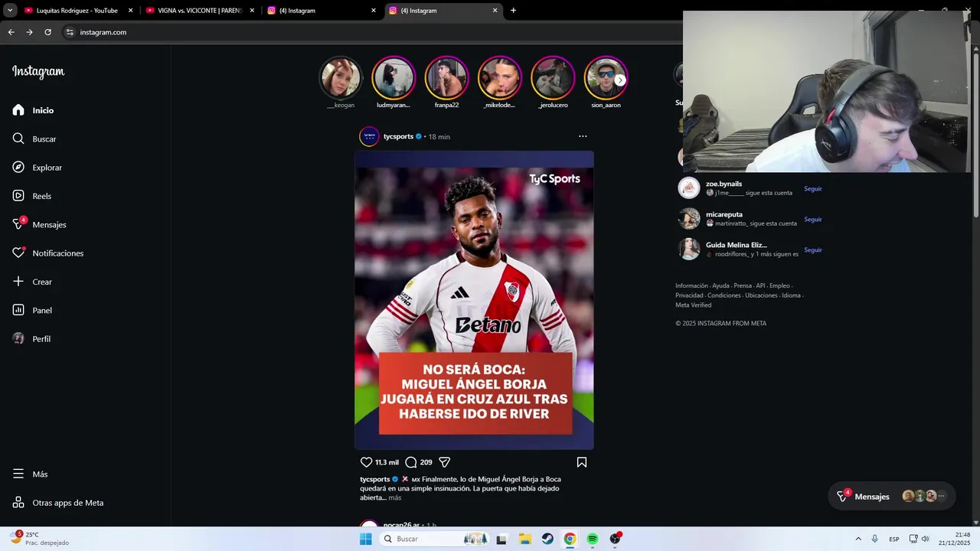980x551 pixels.
Task: Click Crear plus icon
Action: tap(18, 282)
